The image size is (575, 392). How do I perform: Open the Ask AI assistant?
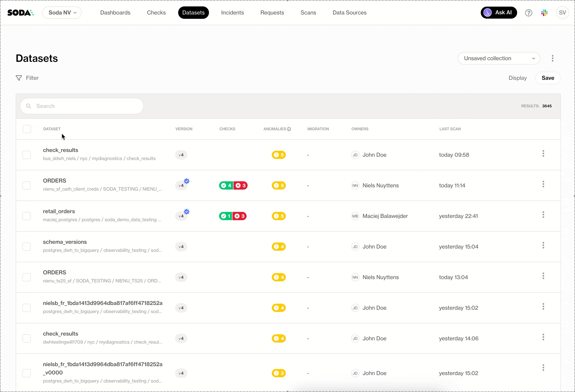click(499, 13)
